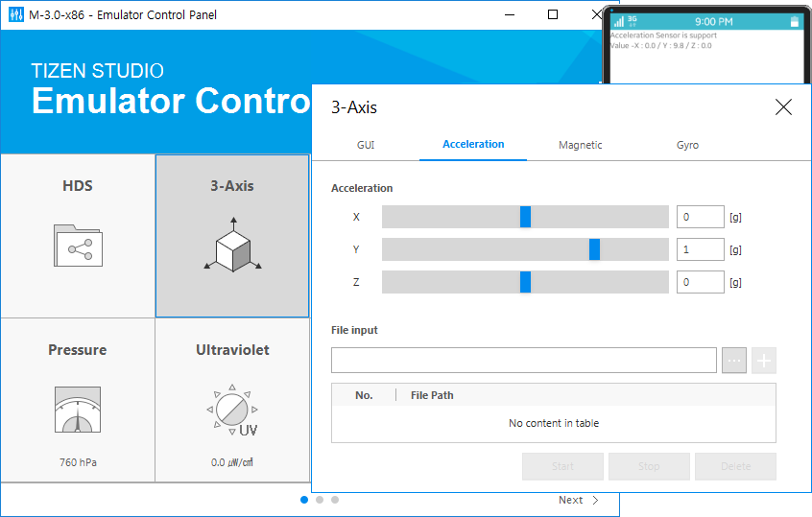
Task: Select the second page indicator dot
Action: coord(320,500)
